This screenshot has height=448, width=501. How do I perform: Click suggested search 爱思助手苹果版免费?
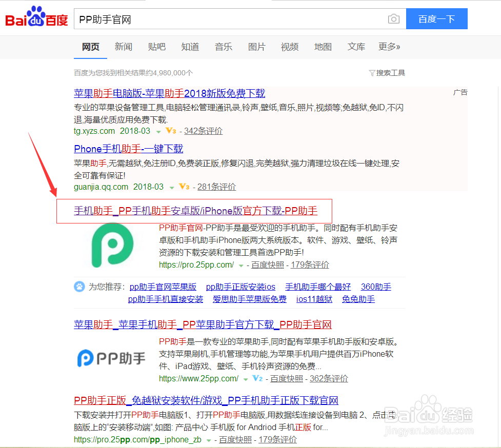(x=250, y=299)
